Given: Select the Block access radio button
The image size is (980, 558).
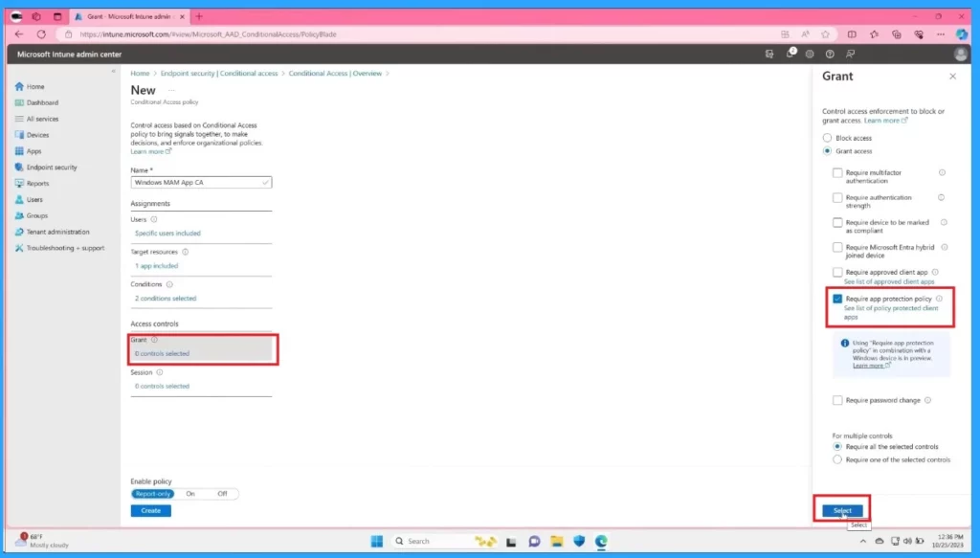Looking at the screenshot, I should click(x=827, y=138).
